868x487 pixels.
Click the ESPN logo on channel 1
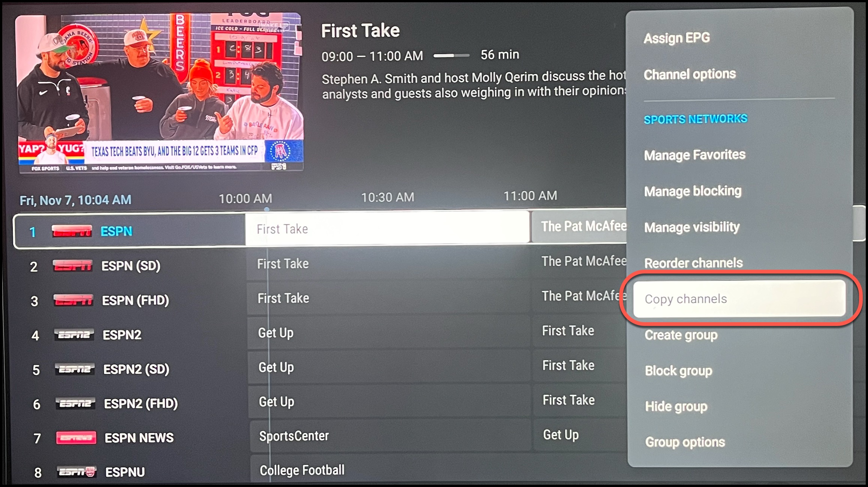pyautogui.click(x=72, y=231)
